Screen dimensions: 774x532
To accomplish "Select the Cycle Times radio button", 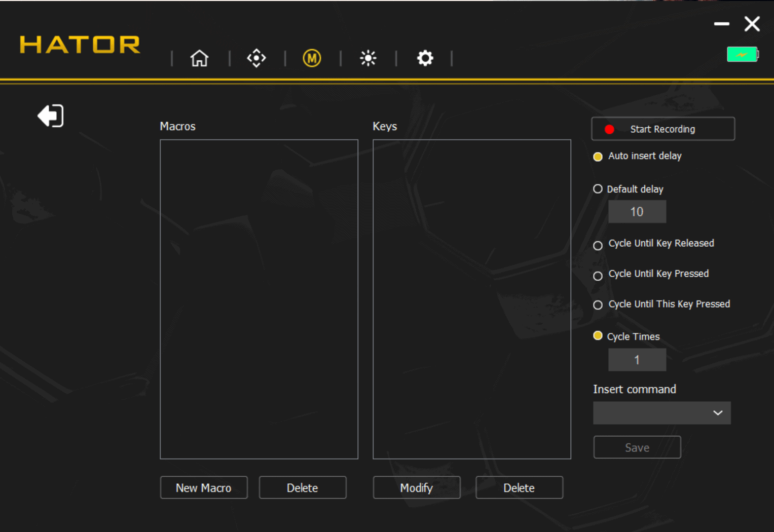I will (x=598, y=336).
